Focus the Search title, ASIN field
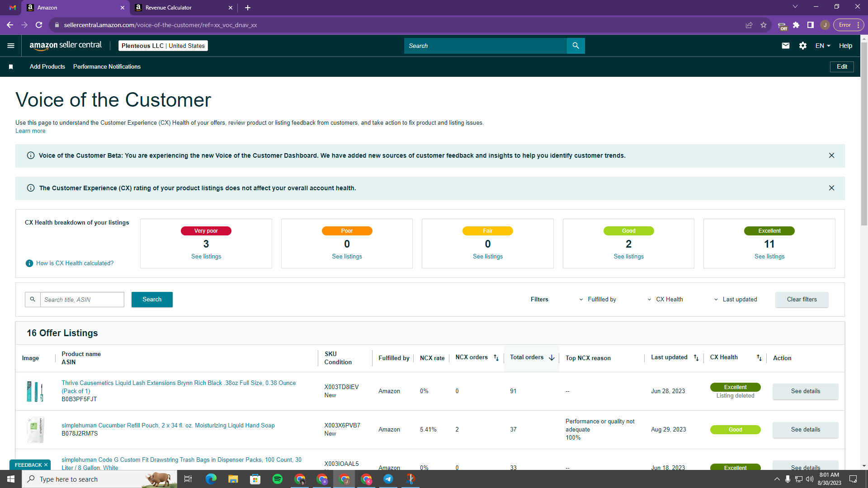868x488 pixels. (x=82, y=300)
